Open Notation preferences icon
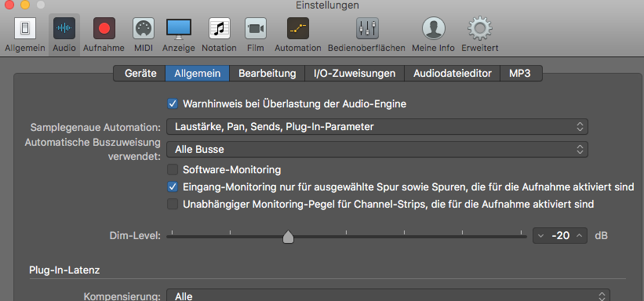644x301 pixels. [220, 28]
